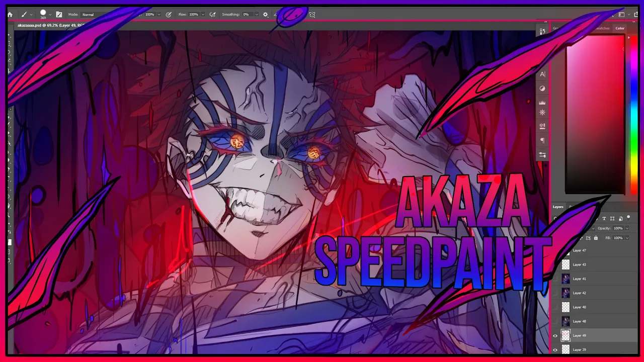Open the Libraries panel icon in dock
644x362 pixels.
tap(542, 126)
